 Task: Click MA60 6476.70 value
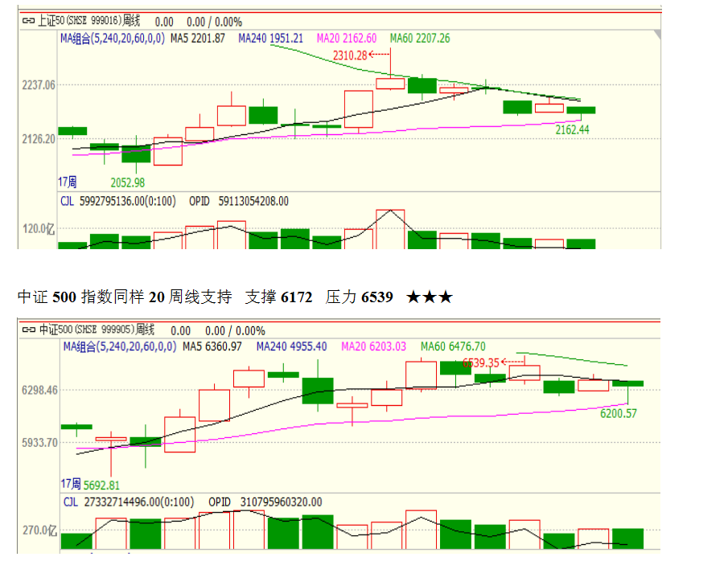[453, 346]
